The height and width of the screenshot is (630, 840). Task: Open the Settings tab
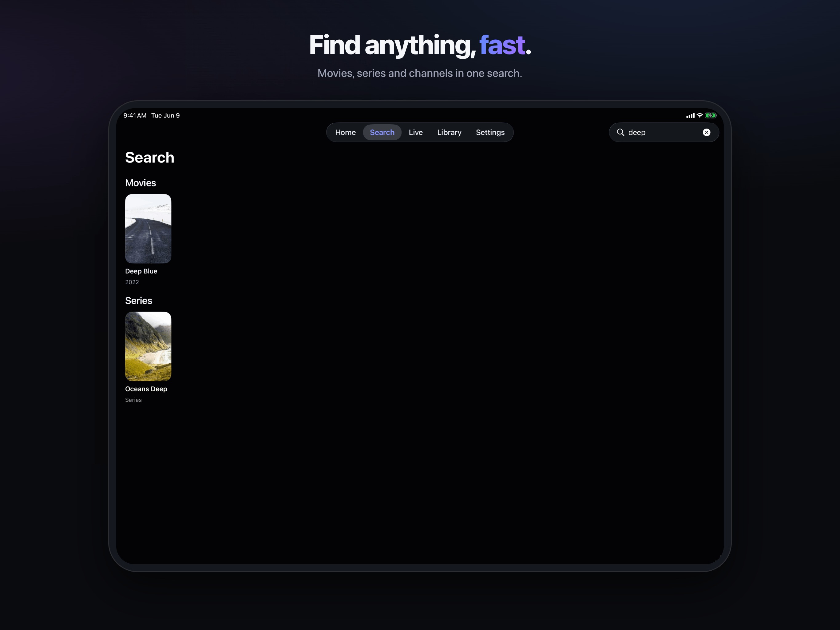click(490, 132)
